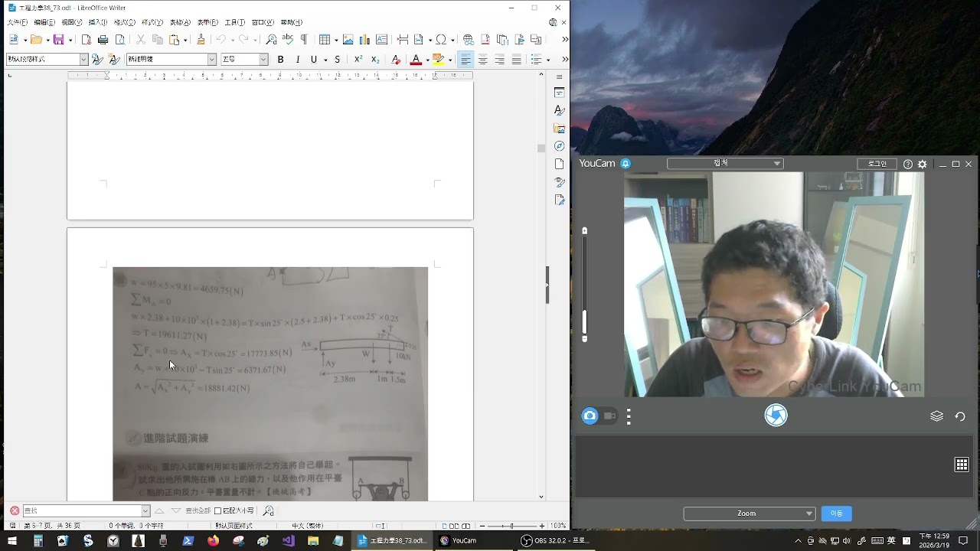Close the find toolbar
980x551 pixels.
(15, 510)
